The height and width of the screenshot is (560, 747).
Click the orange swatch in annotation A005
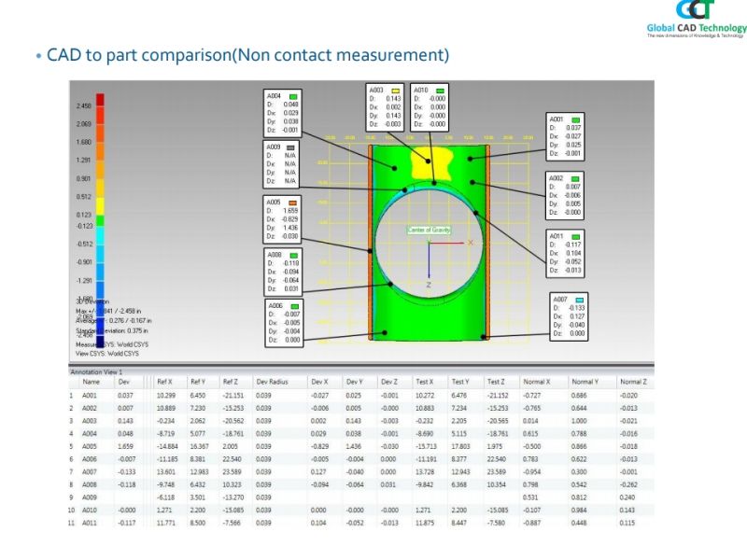(x=293, y=203)
